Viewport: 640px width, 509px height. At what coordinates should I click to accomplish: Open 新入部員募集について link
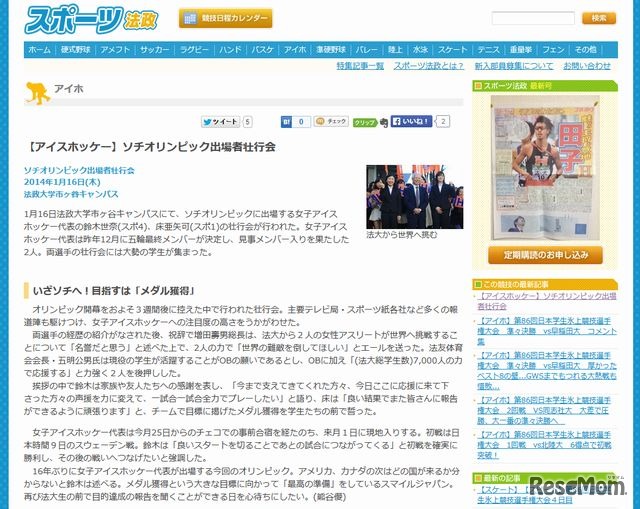[x=513, y=66]
